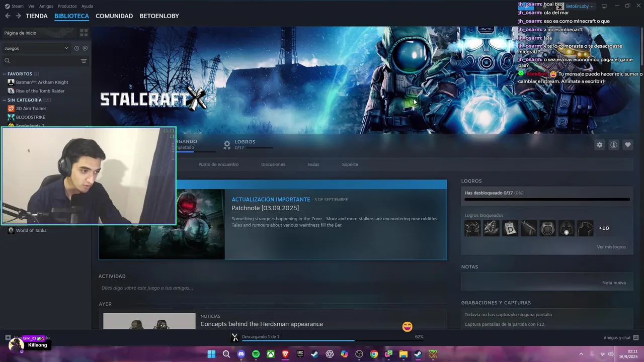Click the letter D note achievement
This screenshot has height=362, width=644.
coord(510,228)
